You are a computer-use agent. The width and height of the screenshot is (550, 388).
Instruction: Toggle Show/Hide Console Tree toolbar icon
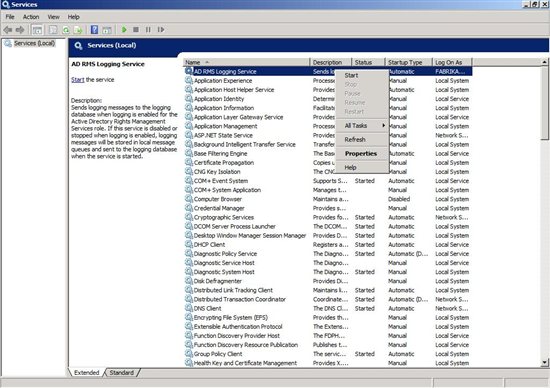[37, 30]
